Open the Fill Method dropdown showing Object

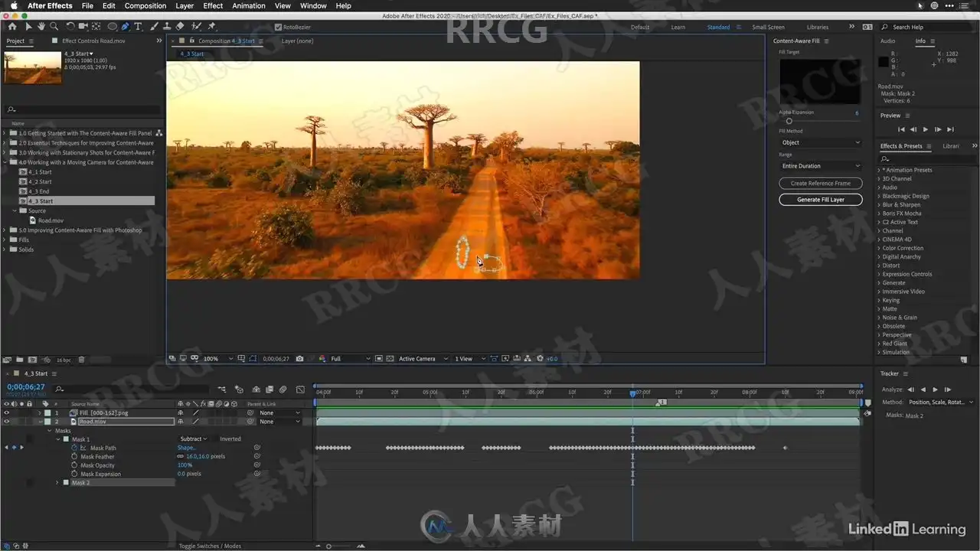click(x=820, y=142)
